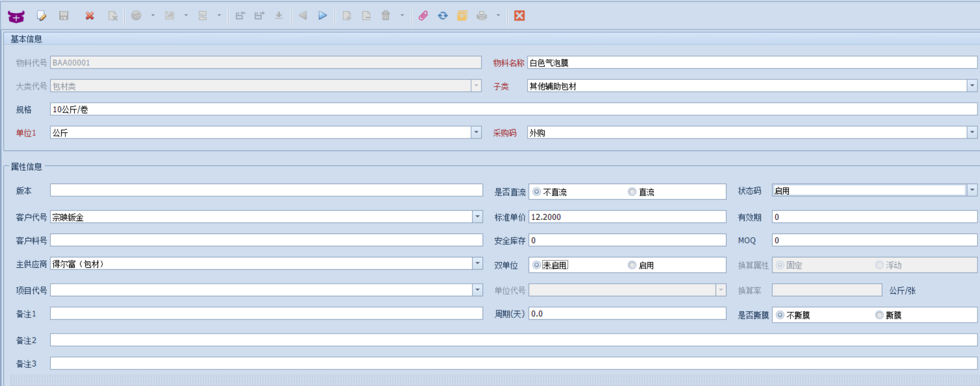
Task: Open the approve icon dropdown arrow
Action: (x=153, y=16)
